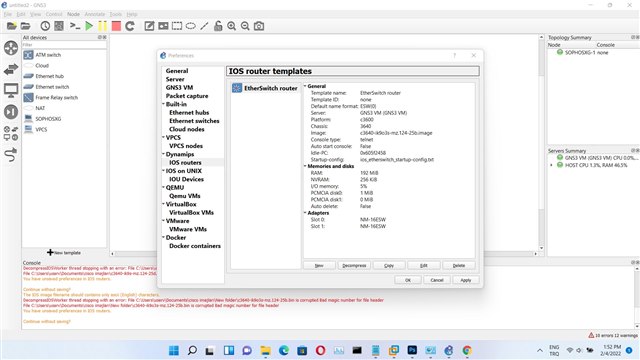Viewport: 640px width, 360px height.
Task: Lock or unlock items padlock icon
Action: pos(218,26)
